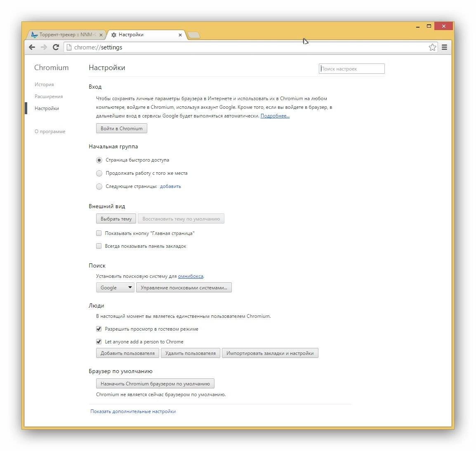The image size is (476, 451).
Task: Open a new tab button
Action: point(194,35)
